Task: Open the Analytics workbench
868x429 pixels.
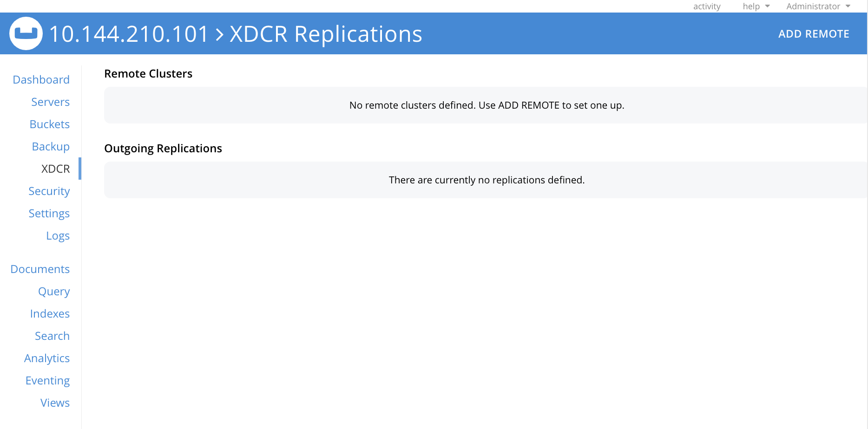Action: pos(46,358)
